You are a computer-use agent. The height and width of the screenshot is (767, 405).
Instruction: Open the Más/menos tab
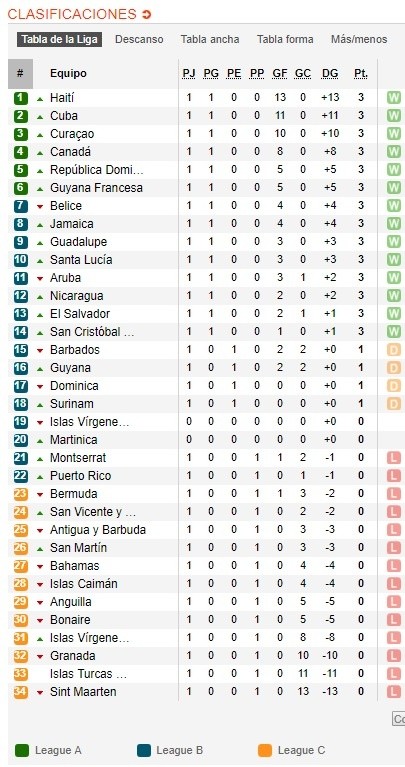pyautogui.click(x=359, y=40)
